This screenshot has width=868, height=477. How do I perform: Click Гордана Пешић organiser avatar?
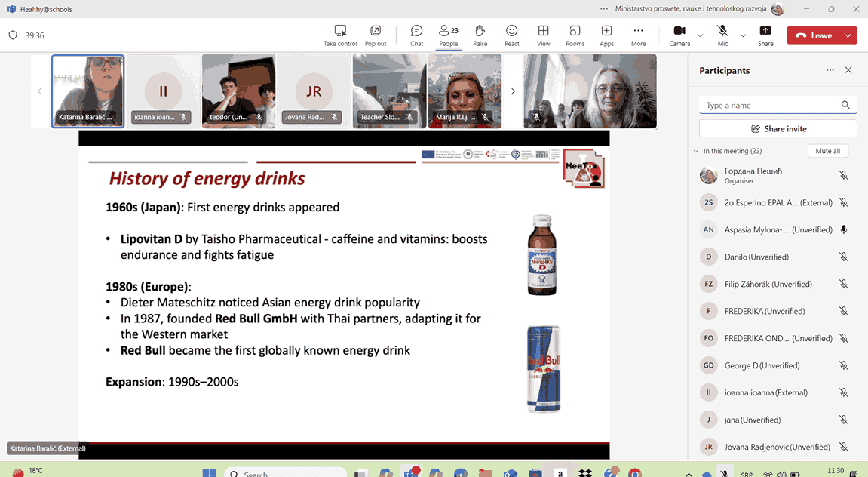pos(709,175)
